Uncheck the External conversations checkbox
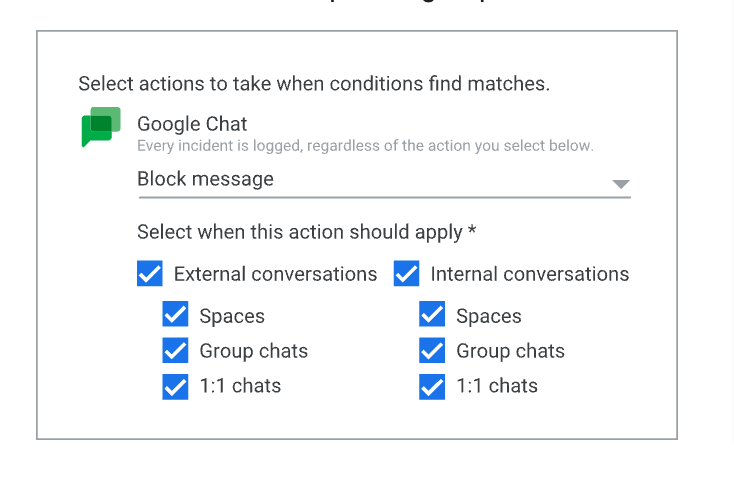Viewport: 734px width, 482px height. click(x=150, y=273)
